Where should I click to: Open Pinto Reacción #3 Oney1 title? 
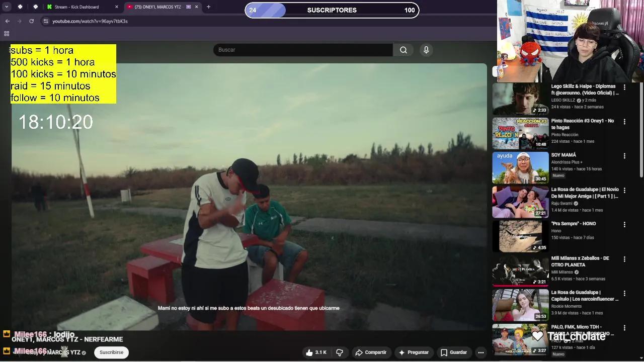click(583, 124)
